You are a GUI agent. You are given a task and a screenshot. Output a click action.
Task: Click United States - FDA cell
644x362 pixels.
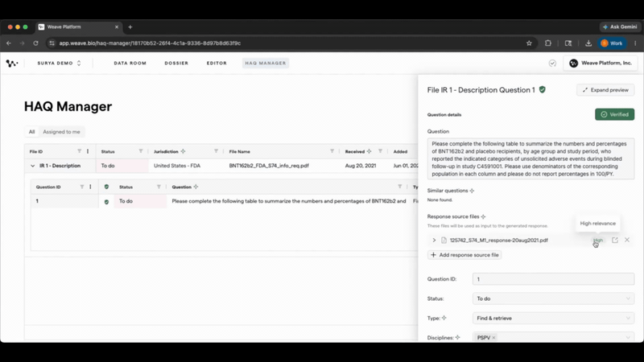point(177,166)
